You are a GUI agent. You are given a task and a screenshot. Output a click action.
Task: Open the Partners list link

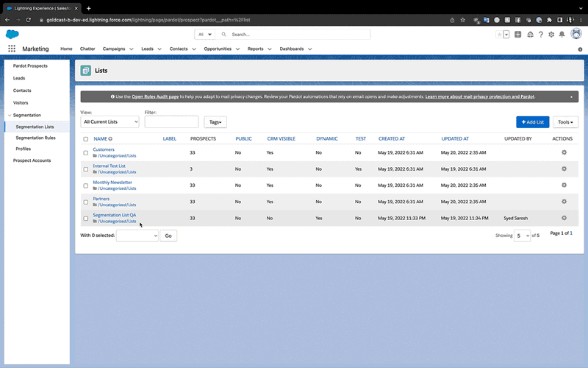101,199
